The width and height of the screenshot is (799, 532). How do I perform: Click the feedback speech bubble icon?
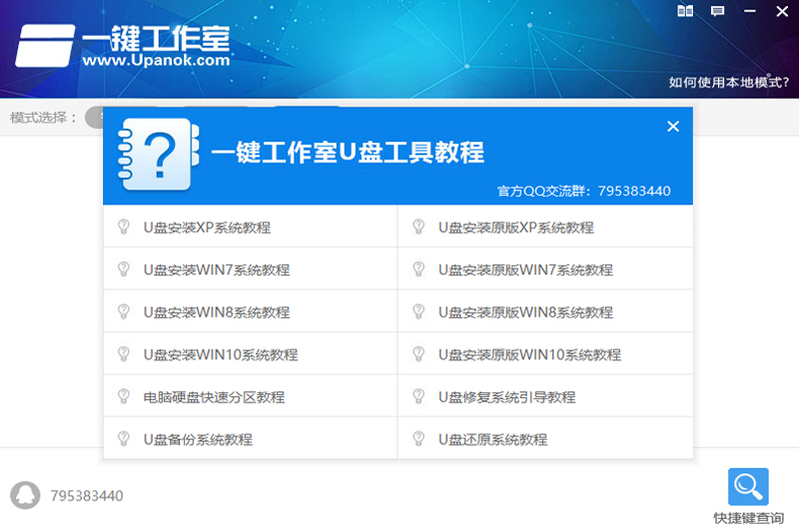click(x=717, y=11)
